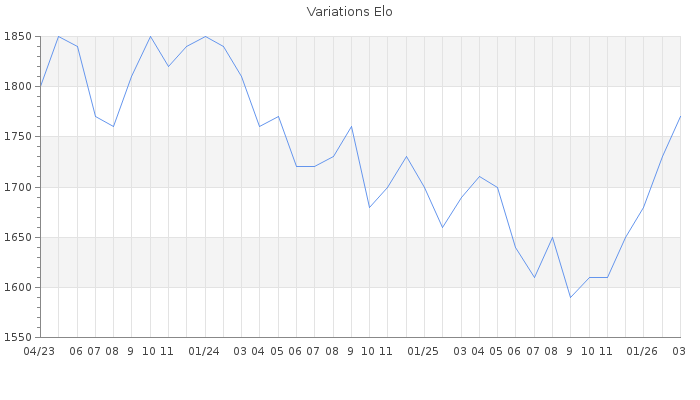Click the 1600 y-axis label
The height and width of the screenshot is (400, 700).
(x=18, y=288)
